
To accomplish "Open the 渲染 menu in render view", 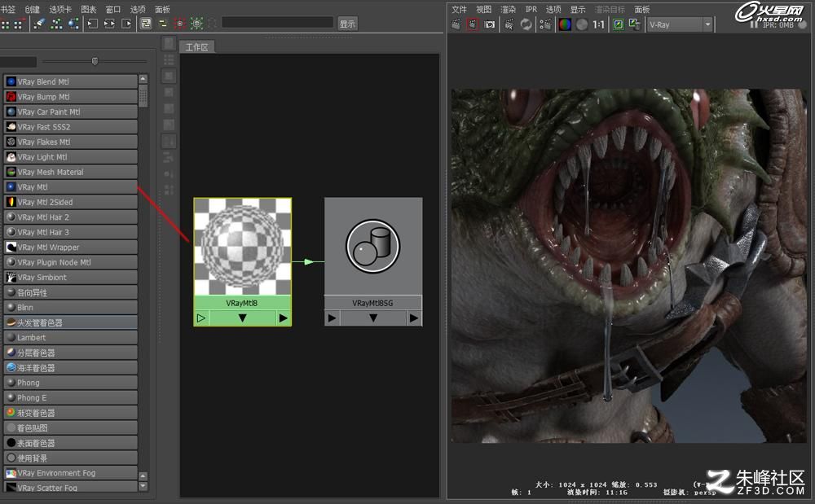I will (508, 9).
